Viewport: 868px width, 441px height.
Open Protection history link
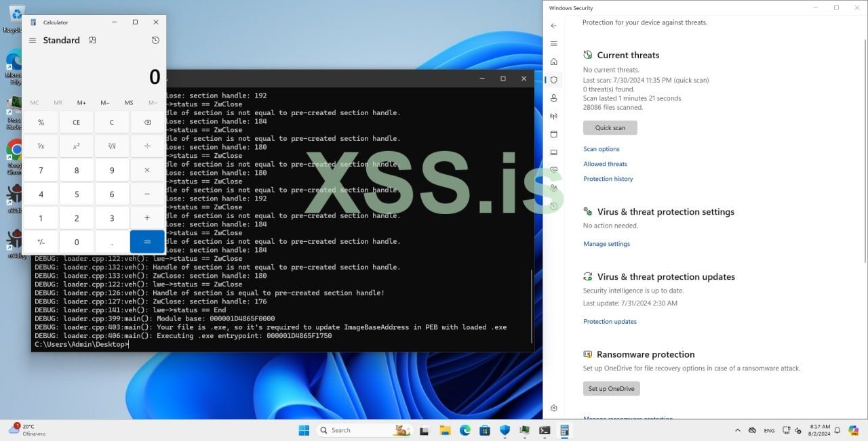pyautogui.click(x=608, y=179)
